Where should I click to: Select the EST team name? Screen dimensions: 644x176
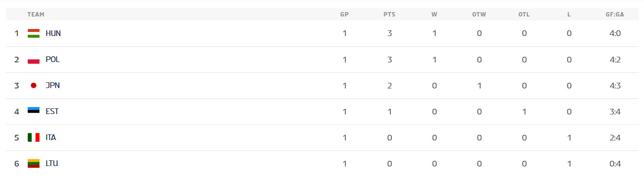pyautogui.click(x=52, y=111)
